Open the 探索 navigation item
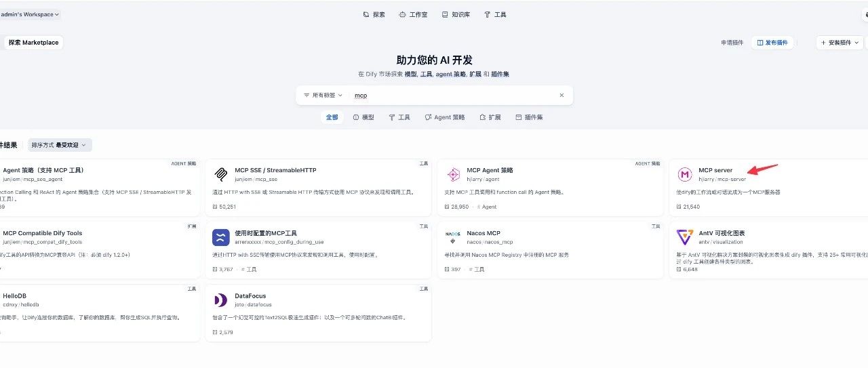Image resolution: width=868 pixels, height=368 pixels. coord(374,14)
